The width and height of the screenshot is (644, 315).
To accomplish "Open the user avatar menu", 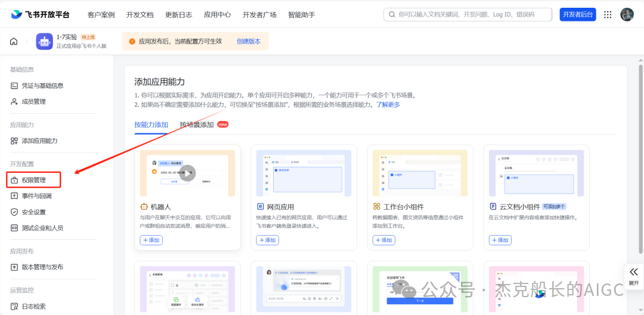I will click(x=627, y=14).
